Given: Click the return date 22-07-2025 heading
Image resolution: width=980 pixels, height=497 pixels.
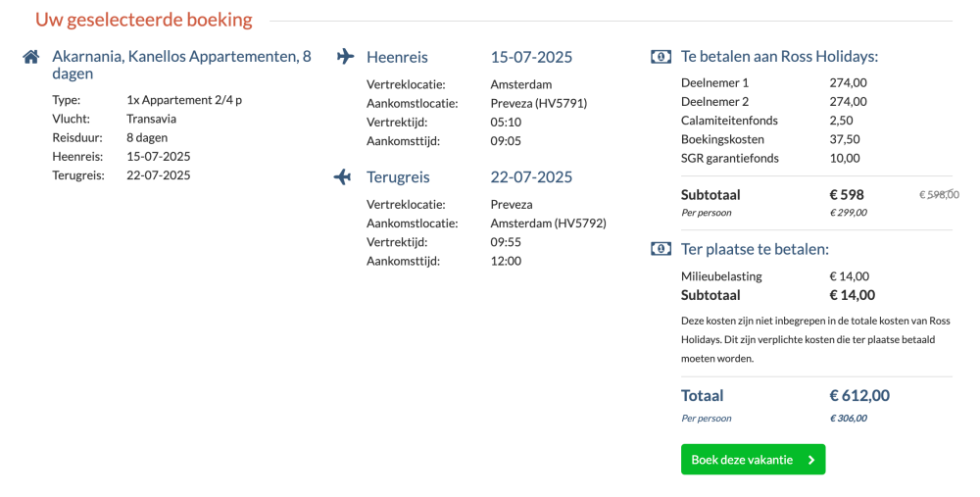Looking at the screenshot, I should (x=531, y=176).
